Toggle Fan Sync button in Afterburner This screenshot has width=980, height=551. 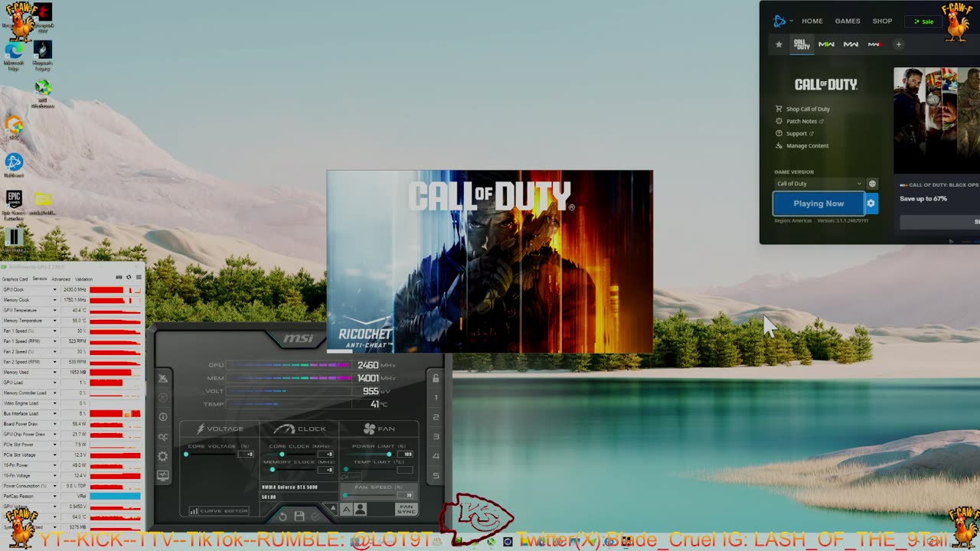click(407, 509)
